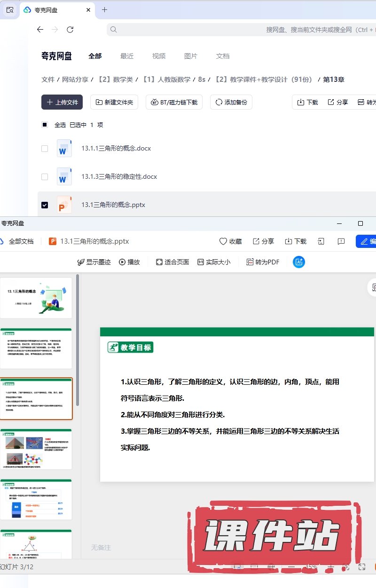376x588 pixels.
Task: Click the 显示墨迹 ink toggle
Action: click(94, 262)
